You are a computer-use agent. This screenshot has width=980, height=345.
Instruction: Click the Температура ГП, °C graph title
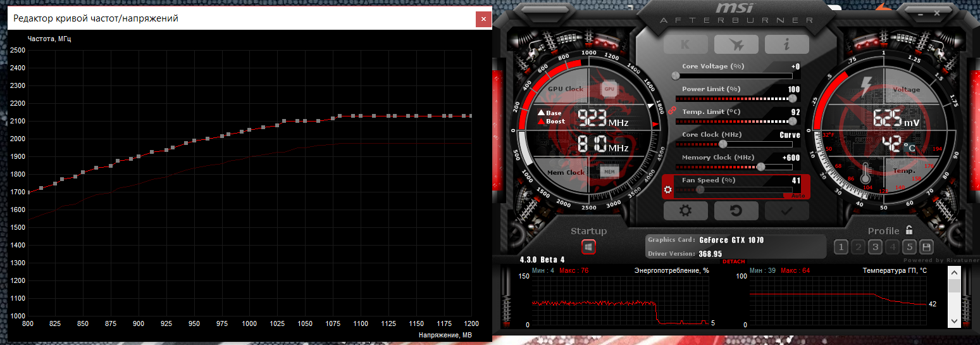895,270
